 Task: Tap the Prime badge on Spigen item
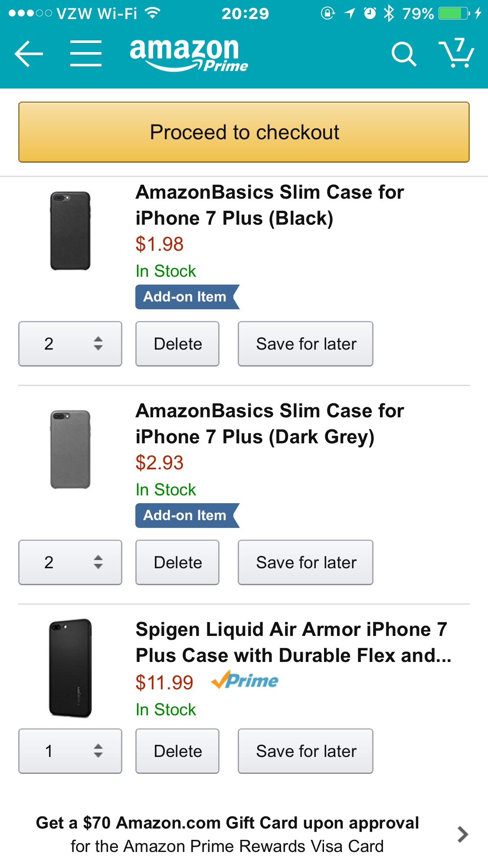point(245,680)
